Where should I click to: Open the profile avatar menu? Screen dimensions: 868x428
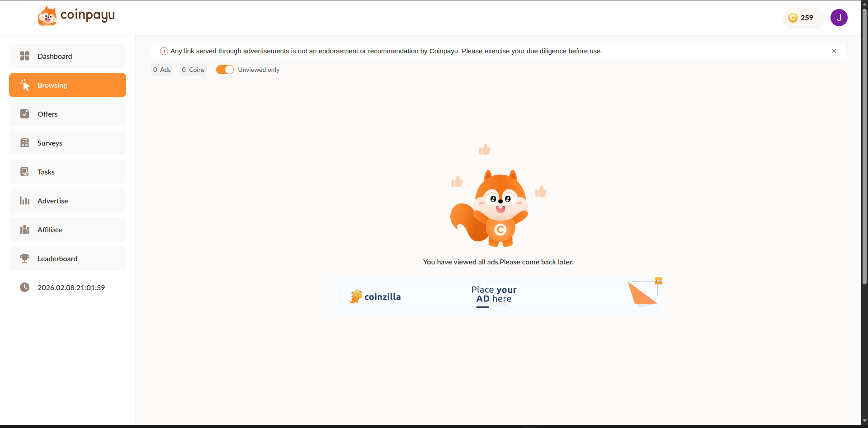(x=839, y=18)
